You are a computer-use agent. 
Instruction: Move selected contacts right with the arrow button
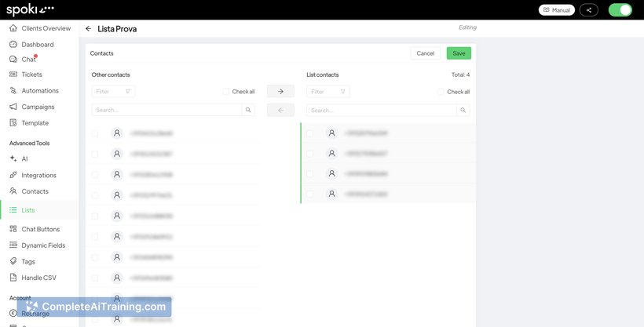280,91
